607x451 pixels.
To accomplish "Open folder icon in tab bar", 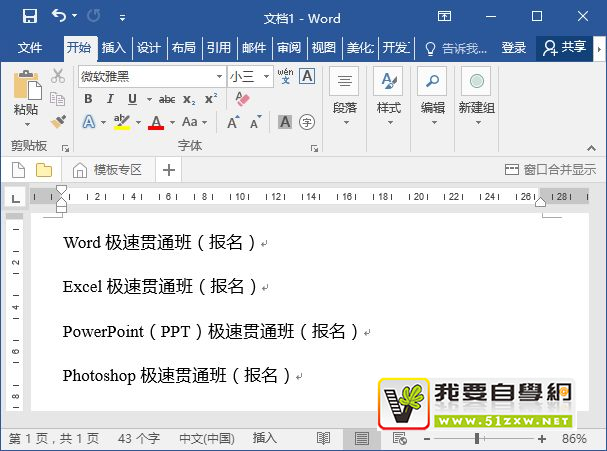I will point(44,170).
